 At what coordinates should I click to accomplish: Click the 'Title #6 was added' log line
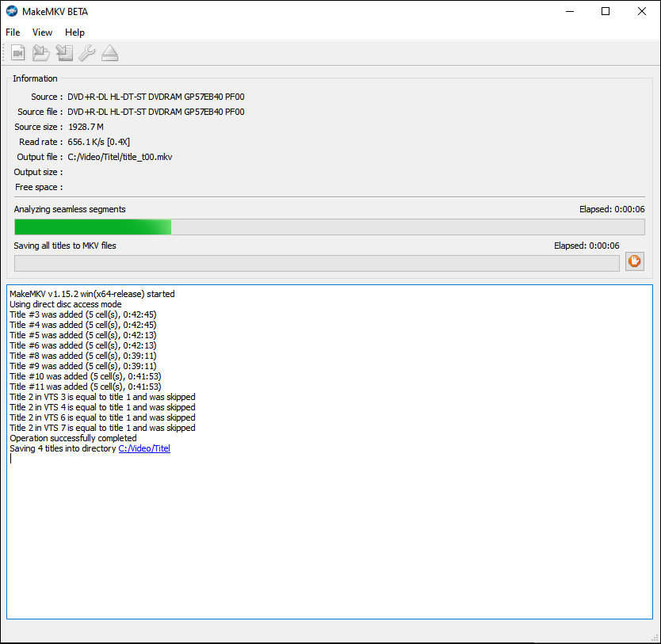pos(83,346)
